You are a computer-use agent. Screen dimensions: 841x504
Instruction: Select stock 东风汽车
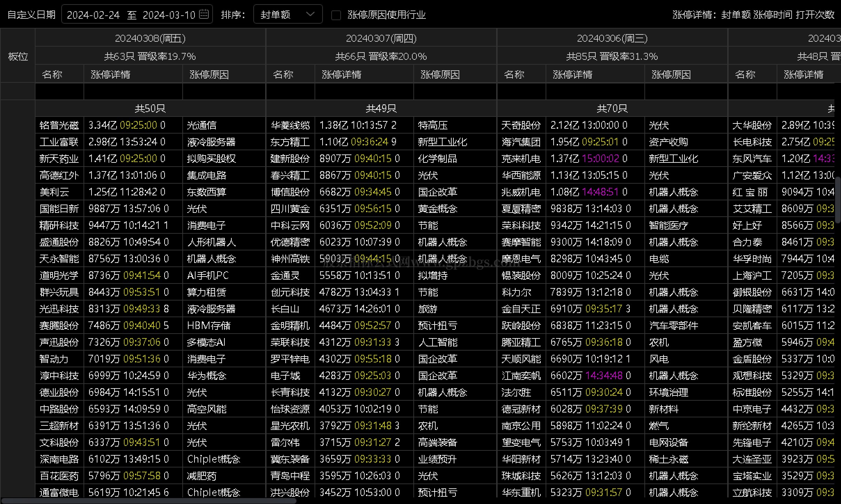[x=752, y=158]
